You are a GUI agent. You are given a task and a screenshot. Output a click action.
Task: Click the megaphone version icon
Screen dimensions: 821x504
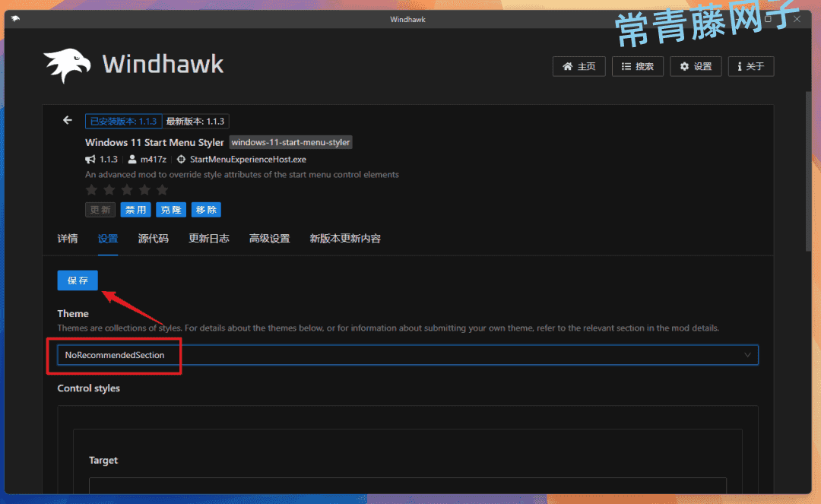click(90, 159)
